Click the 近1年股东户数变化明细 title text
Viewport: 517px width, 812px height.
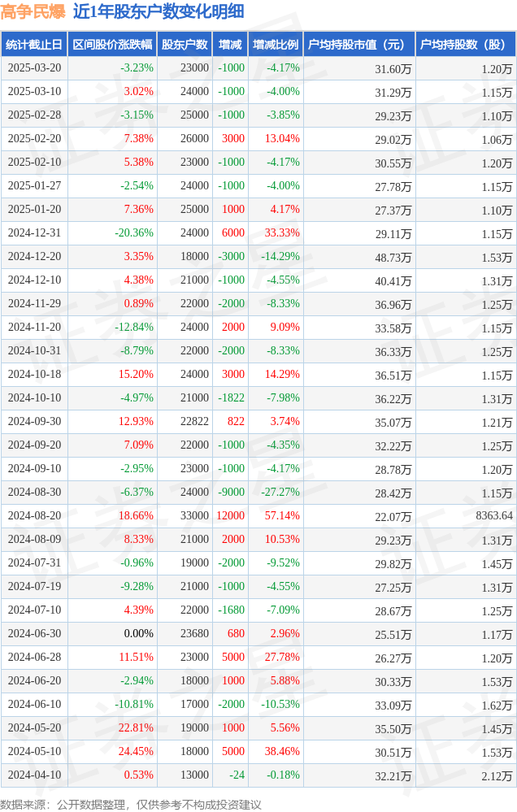coord(159,11)
